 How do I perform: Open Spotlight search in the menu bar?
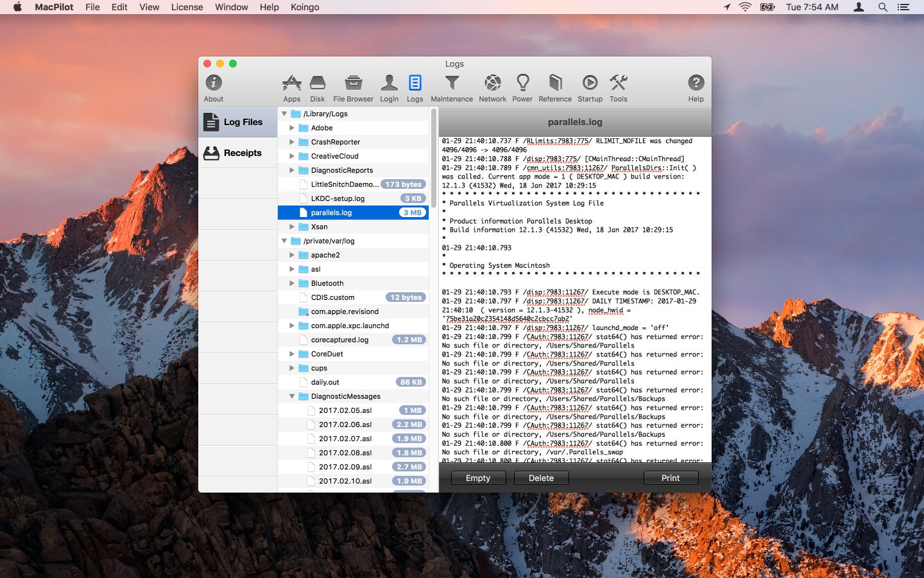(x=883, y=7)
